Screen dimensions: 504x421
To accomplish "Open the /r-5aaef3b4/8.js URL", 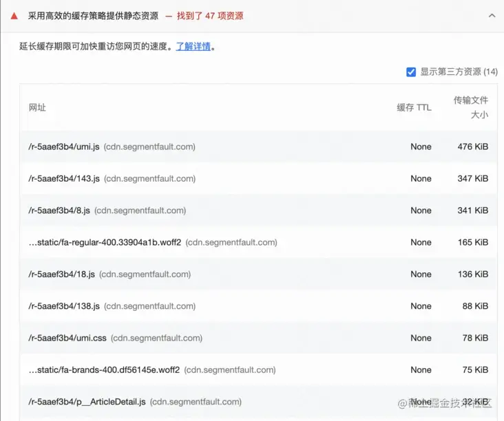I will (x=59, y=210).
